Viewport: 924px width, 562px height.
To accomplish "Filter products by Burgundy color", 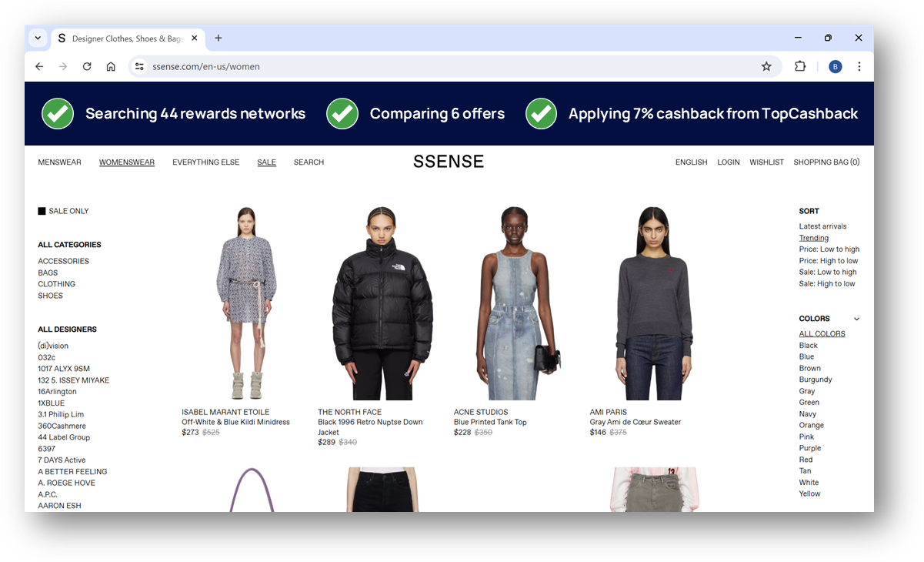I will point(816,380).
